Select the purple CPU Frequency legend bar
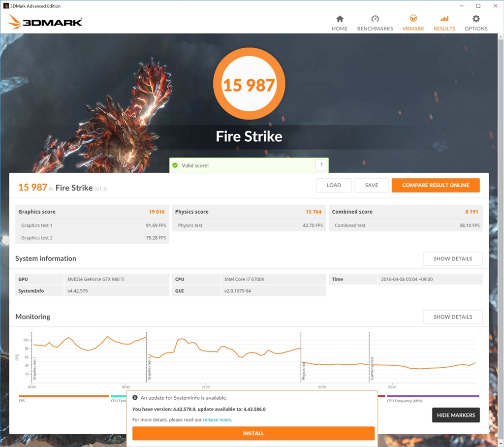The height and width of the screenshot is (447, 504). tap(433, 396)
